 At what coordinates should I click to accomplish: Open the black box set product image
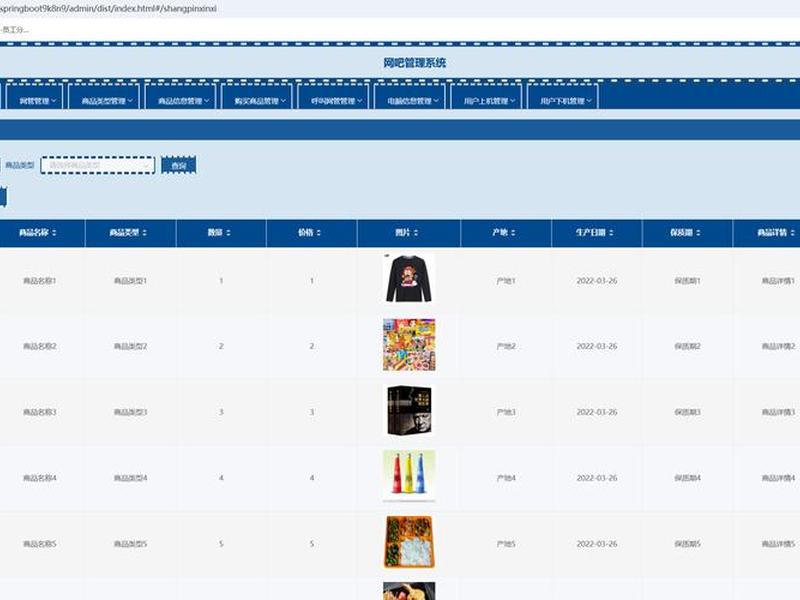pos(409,411)
